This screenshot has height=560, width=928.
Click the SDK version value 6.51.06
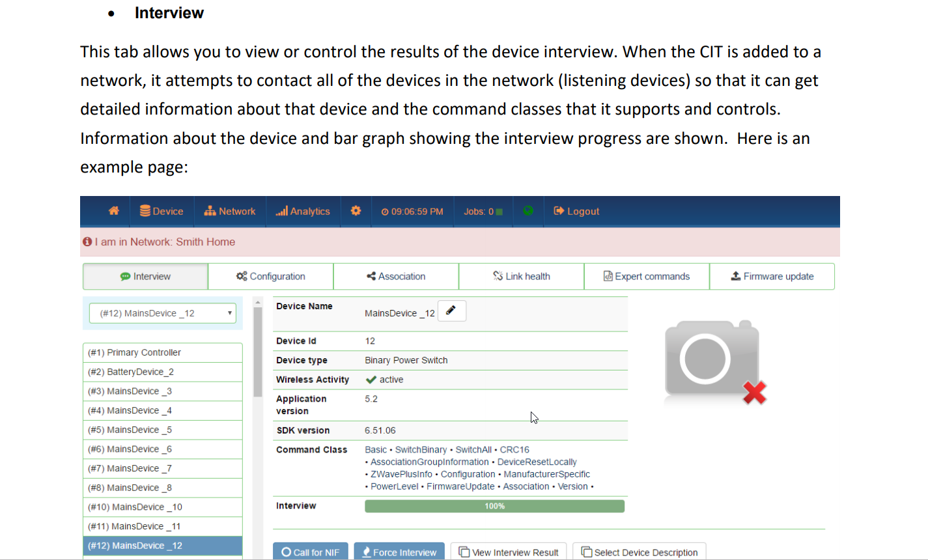click(x=380, y=430)
